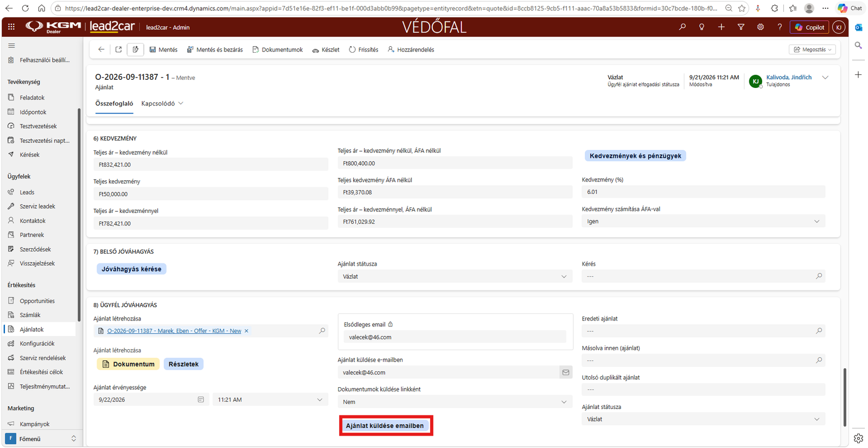Image resolution: width=868 pixels, height=448 pixels.
Task: Open the Megosztás share dropdown
Action: click(812, 49)
